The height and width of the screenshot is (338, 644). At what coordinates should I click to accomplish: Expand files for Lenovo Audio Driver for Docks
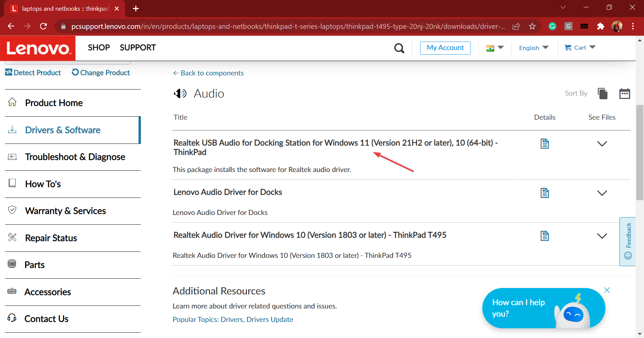602,193
